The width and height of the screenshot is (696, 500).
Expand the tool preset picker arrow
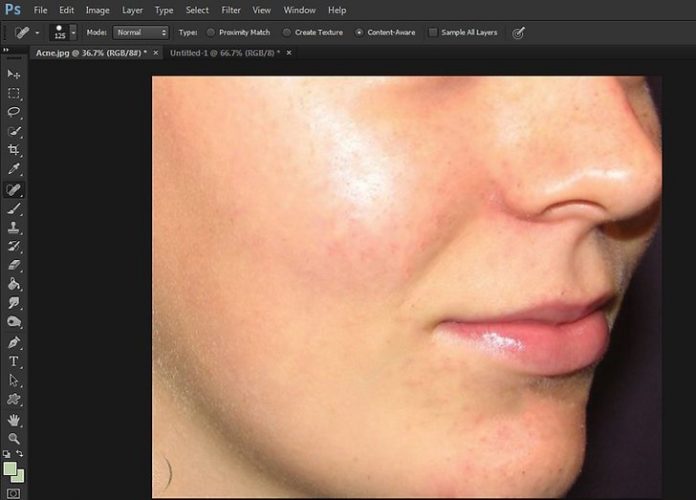pyautogui.click(x=37, y=32)
